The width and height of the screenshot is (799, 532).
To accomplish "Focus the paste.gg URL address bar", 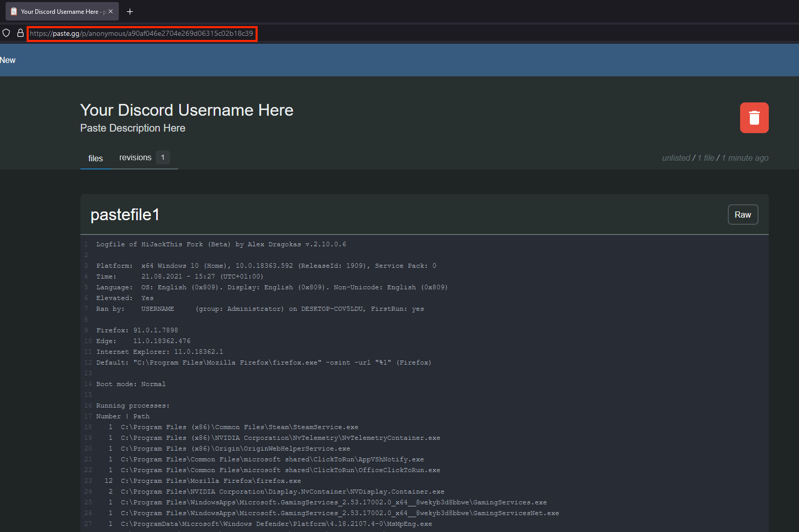I will [x=141, y=33].
